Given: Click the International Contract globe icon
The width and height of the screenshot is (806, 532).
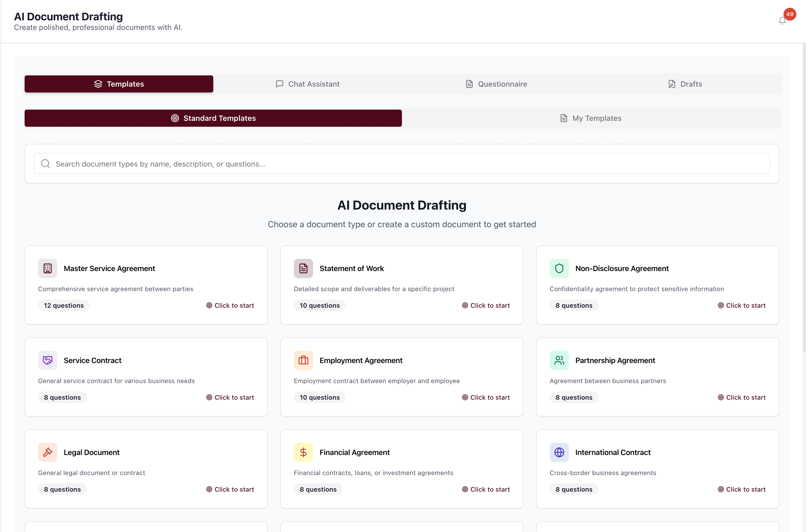Looking at the screenshot, I should [x=559, y=452].
